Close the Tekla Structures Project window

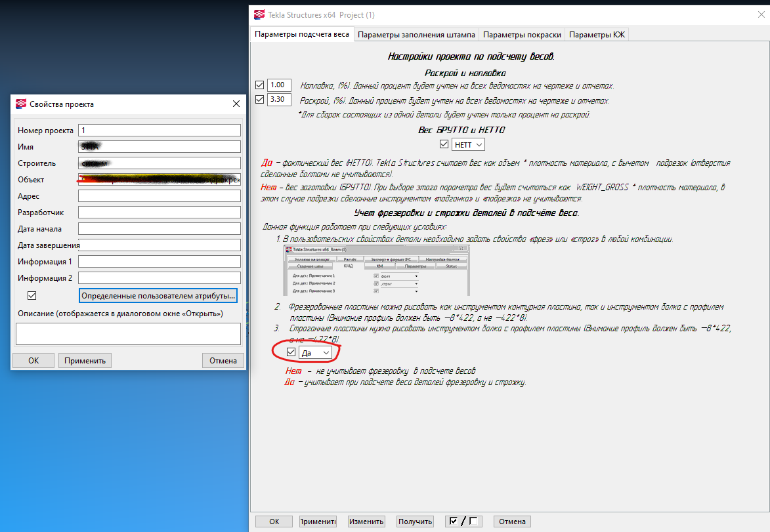(x=761, y=14)
